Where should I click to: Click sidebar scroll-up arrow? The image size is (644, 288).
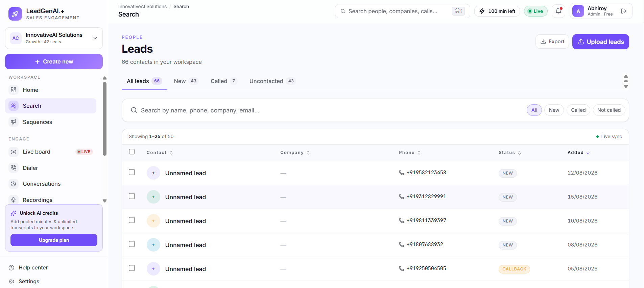104,78
